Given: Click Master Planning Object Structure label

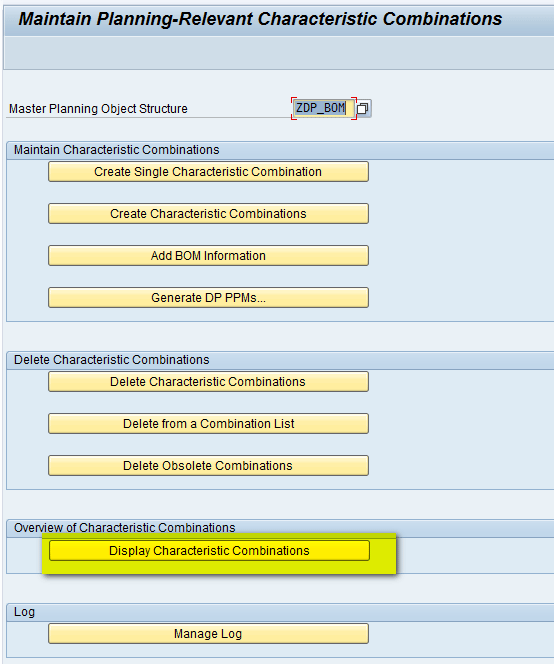Looking at the screenshot, I should (98, 109).
